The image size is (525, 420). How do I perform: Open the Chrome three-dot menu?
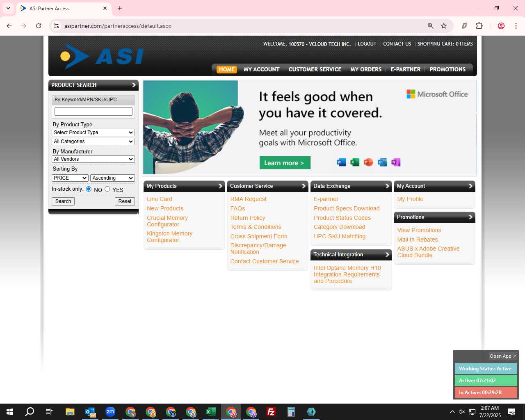[x=516, y=26]
